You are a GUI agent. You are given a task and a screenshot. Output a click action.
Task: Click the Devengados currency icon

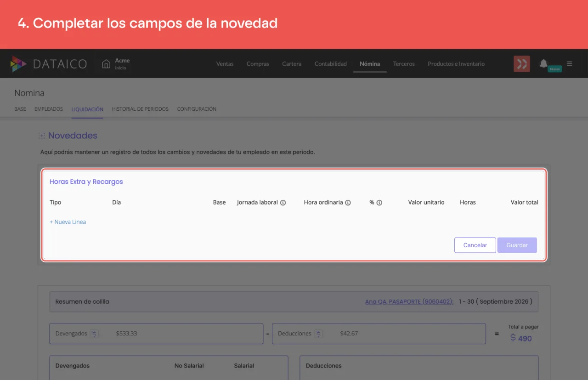(x=94, y=334)
